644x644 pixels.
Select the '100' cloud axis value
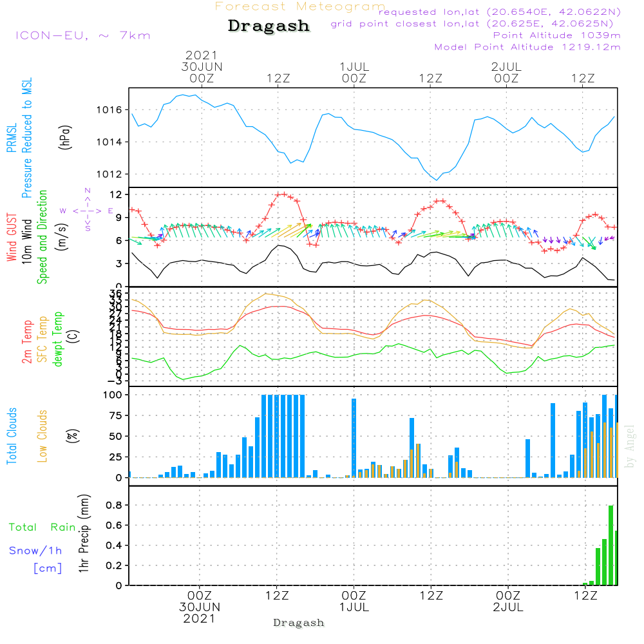pyautogui.click(x=112, y=395)
